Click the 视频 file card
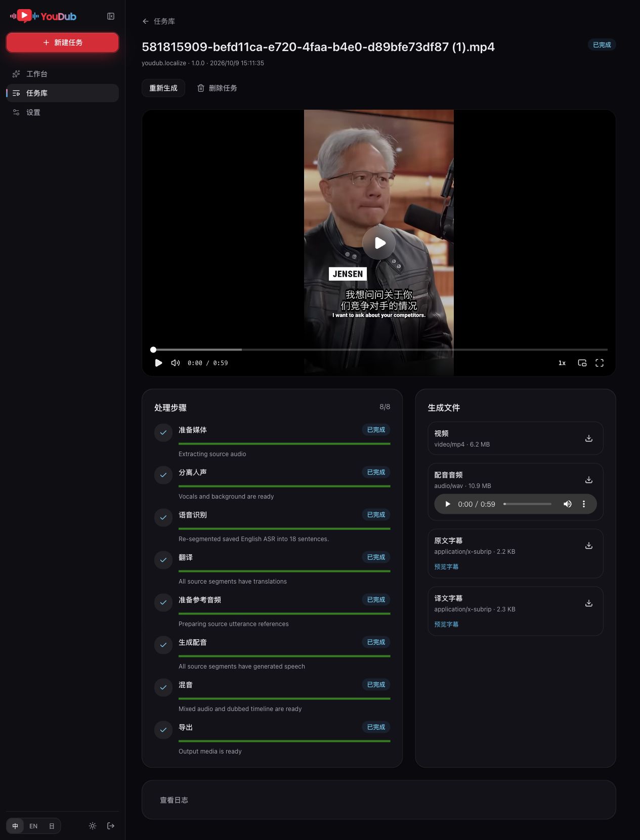Image resolution: width=640 pixels, height=840 pixels. pyautogui.click(x=516, y=438)
